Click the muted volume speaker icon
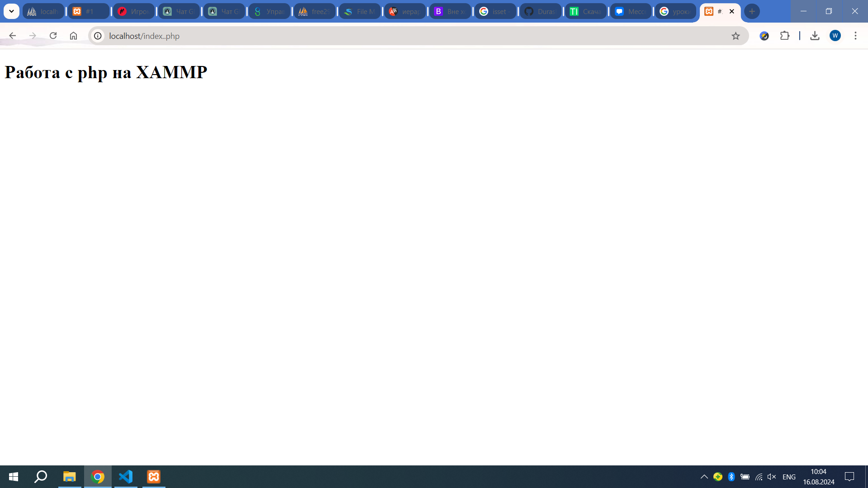 (x=772, y=477)
